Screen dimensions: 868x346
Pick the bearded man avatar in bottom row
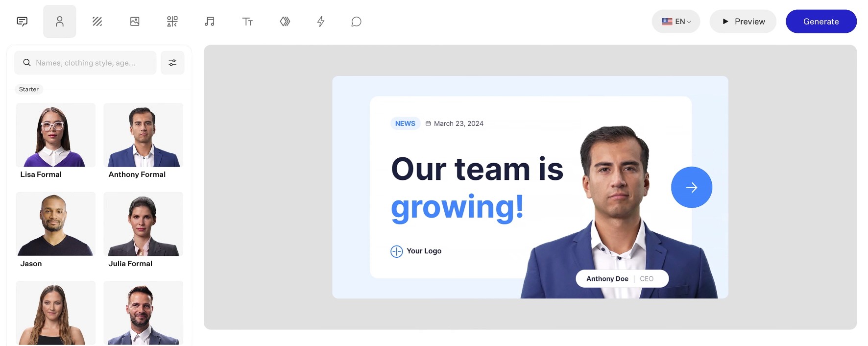144,313
